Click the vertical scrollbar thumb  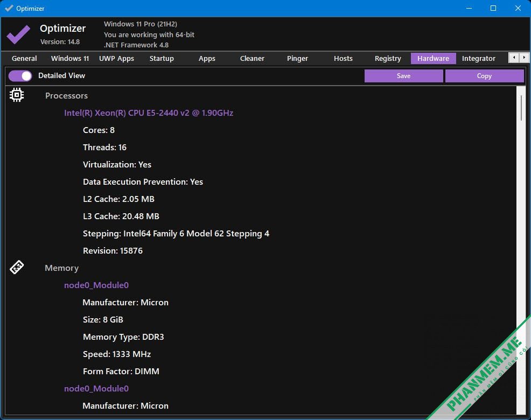point(521,108)
